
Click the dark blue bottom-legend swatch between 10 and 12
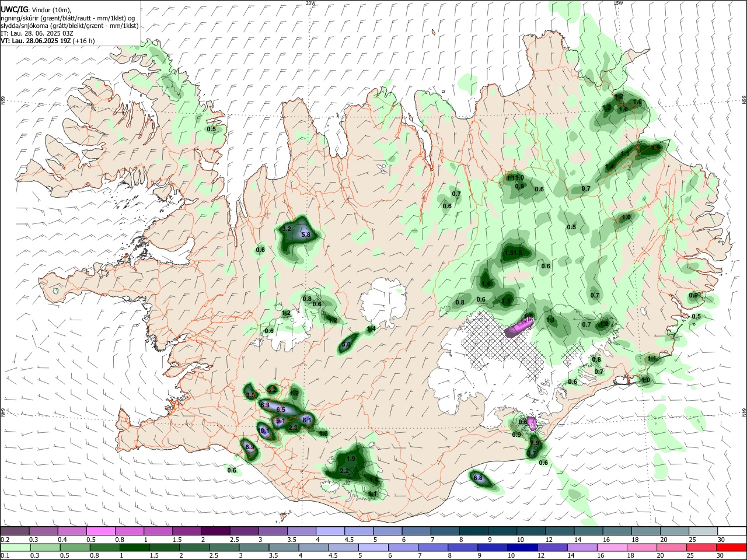pyautogui.click(x=522, y=547)
